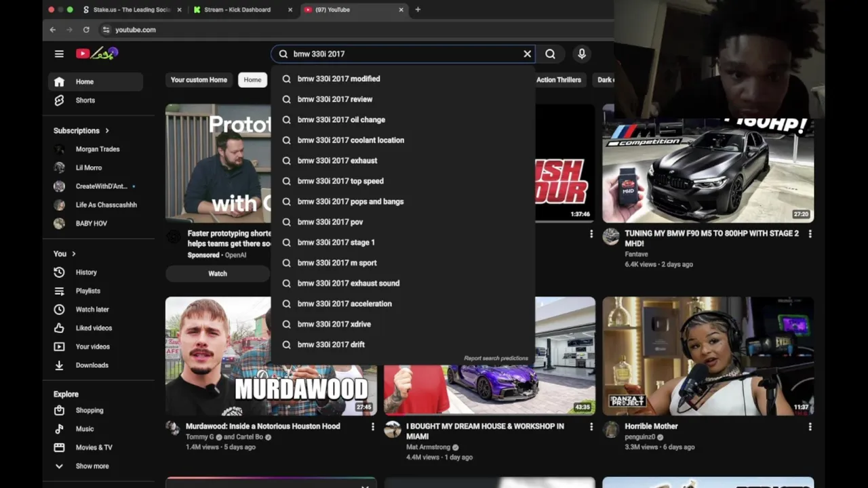
Task: Open Liked videos
Action: [96, 328]
